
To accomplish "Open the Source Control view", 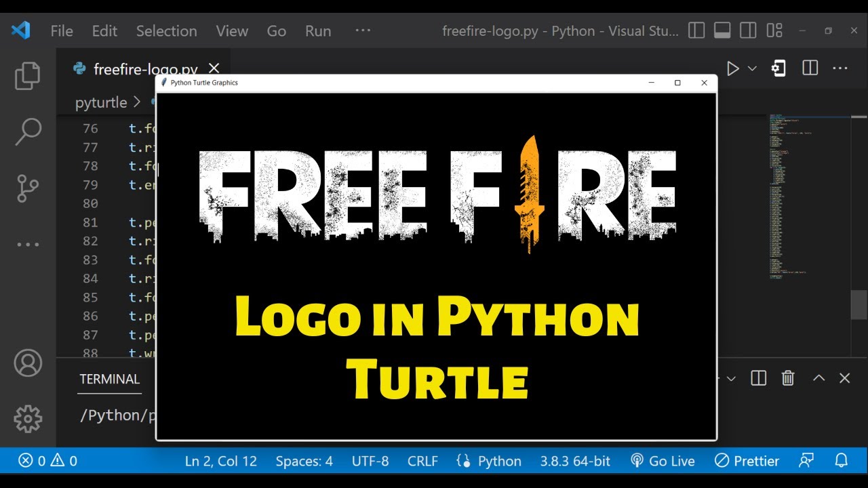I will point(28,188).
